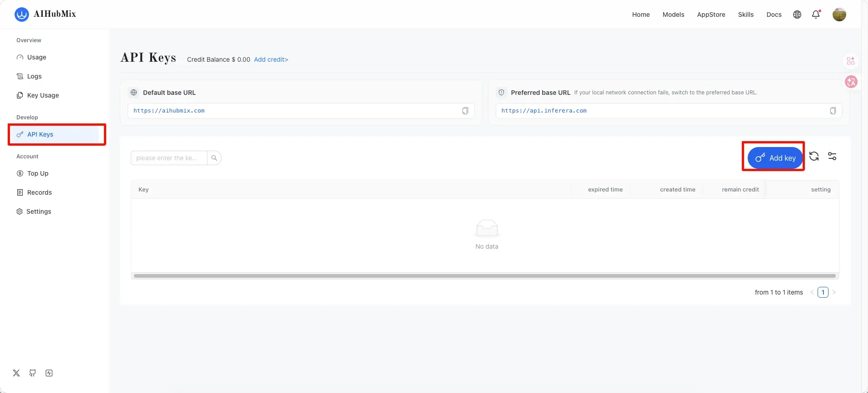Click the AIHubMix logo
Viewport: 868px width, 393px height.
tap(45, 14)
